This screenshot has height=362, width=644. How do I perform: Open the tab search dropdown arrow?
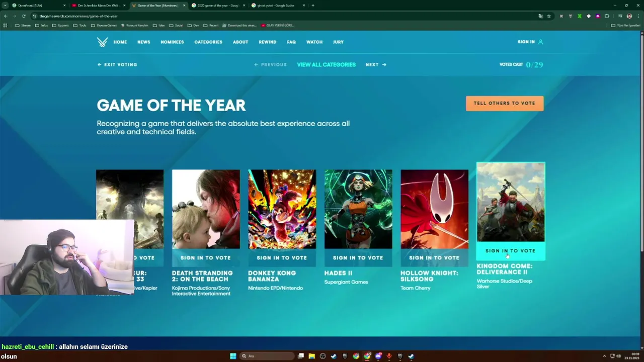(x=5, y=6)
